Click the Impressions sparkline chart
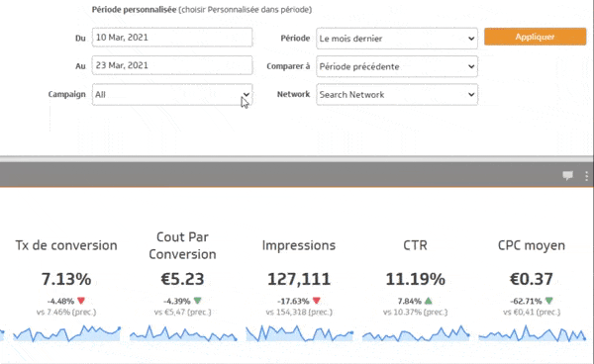 (x=299, y=333)
